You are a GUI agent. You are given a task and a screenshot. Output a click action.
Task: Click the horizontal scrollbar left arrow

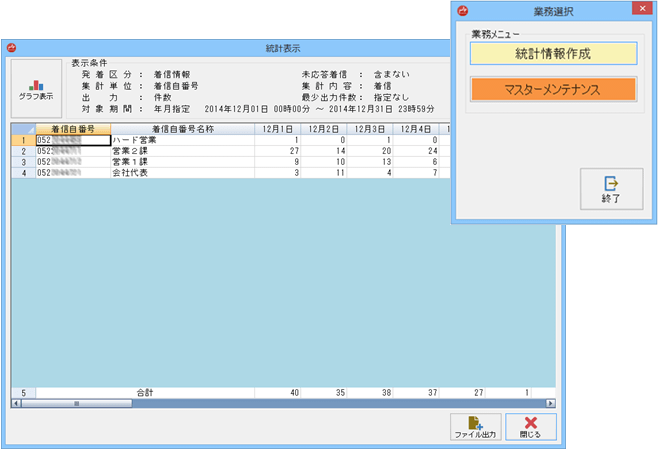point(16,403)
